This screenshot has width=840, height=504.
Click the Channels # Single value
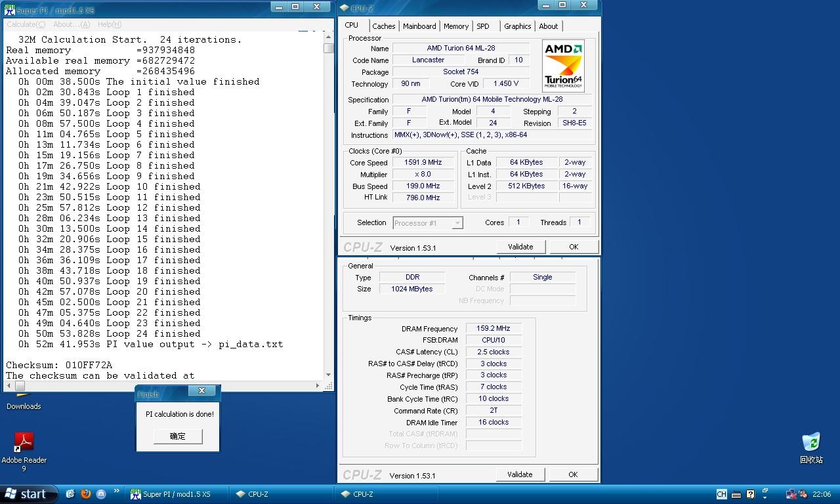click(543, 277)
